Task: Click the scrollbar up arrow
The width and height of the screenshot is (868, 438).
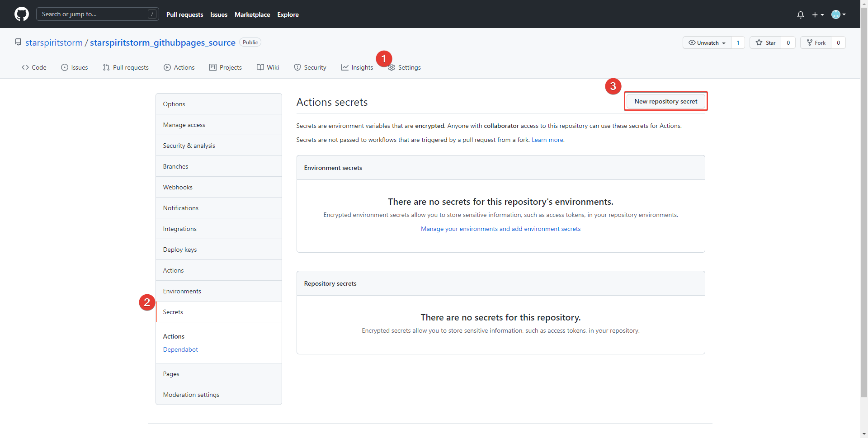Action: coord(864,4)
